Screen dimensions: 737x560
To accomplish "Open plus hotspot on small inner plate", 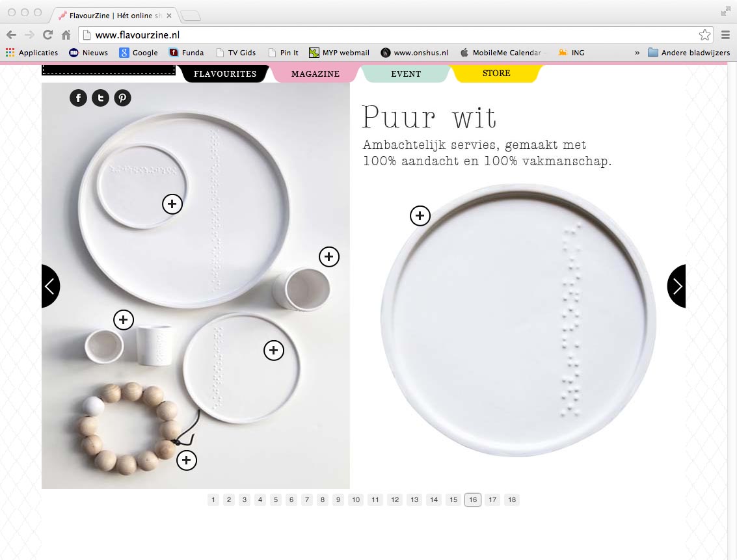I will tap(172, 204).
